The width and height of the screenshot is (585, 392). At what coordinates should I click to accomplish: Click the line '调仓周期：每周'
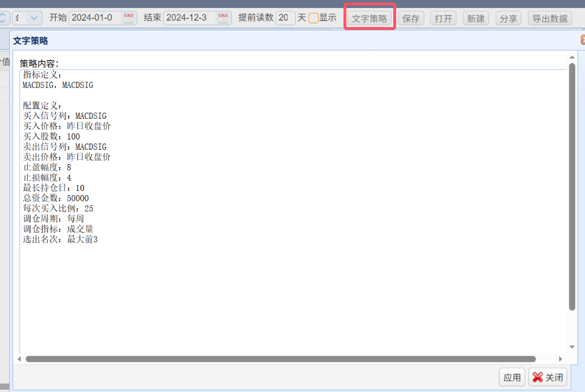(53, 219)
